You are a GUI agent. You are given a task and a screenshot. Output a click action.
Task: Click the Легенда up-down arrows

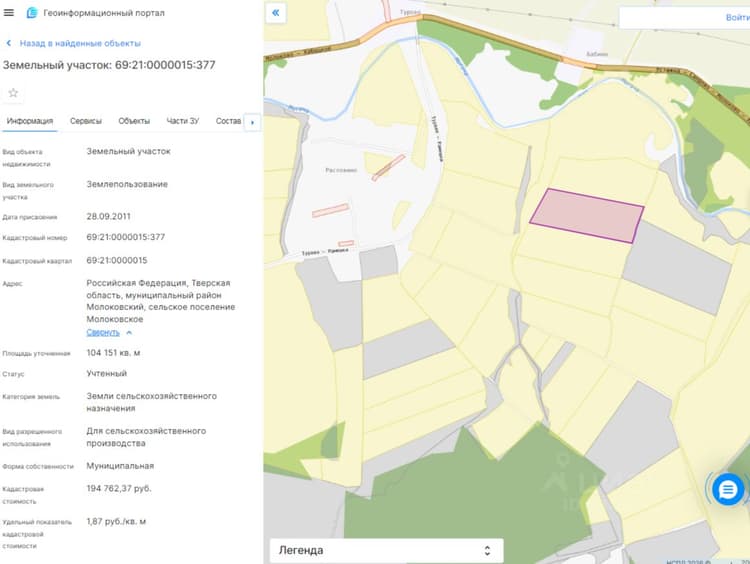[x=487, y=551]
